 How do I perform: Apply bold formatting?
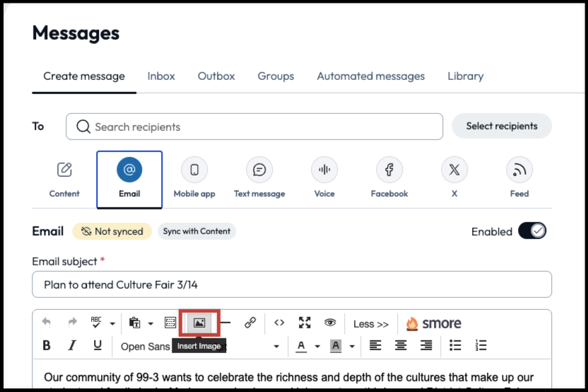[x=47, y=345]
